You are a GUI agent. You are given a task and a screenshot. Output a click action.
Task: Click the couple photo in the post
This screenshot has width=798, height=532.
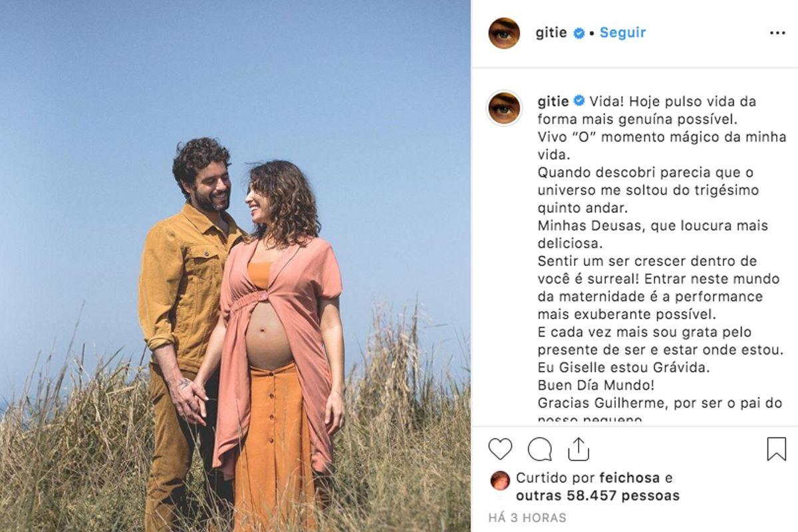point(235,266)
